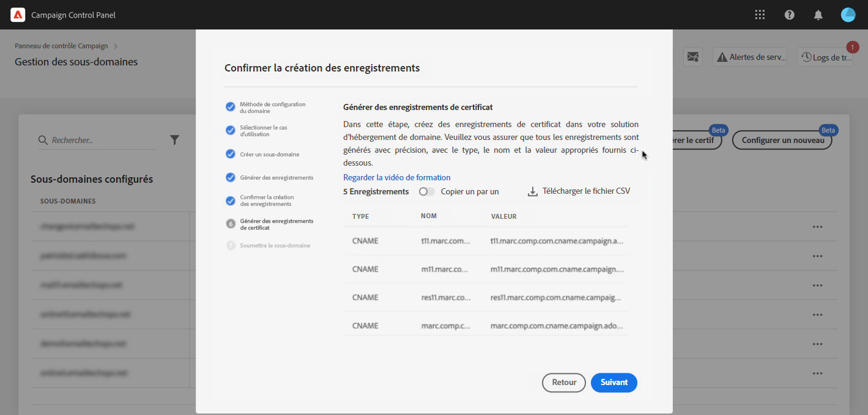Open "Regarder la vidéo de formation" link
The width and height of the screenshot is (868, 415).
[x=396, y=178]
